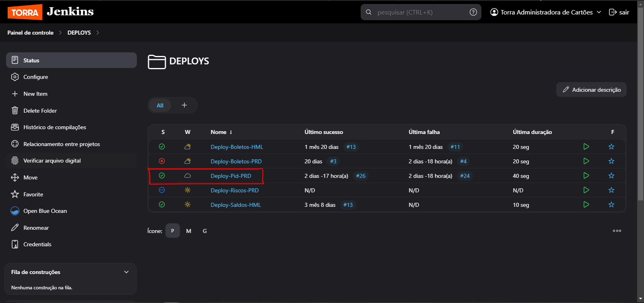The height and width of the screenshot is (303, 644).
Task: Collapse the Fila de construções panel
Action: (126, 272)
